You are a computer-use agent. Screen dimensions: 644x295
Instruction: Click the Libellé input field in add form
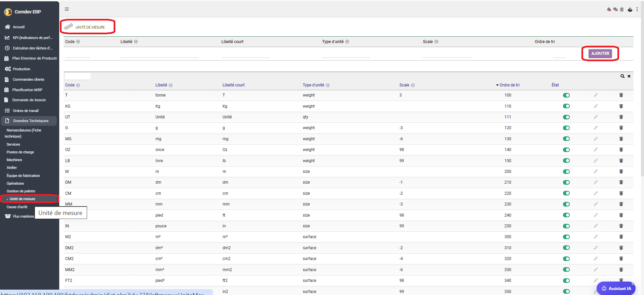pyautogui.click(x=160, y=54)
